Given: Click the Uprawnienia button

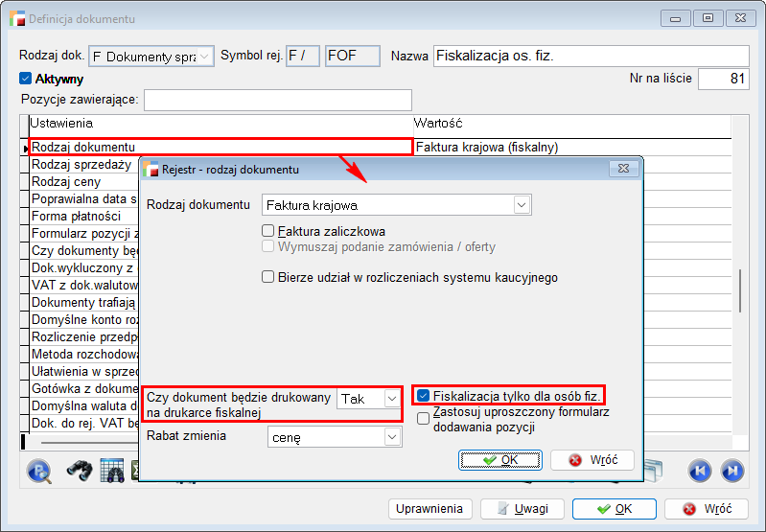Looking at the screenshot, I should pos(431,509).
